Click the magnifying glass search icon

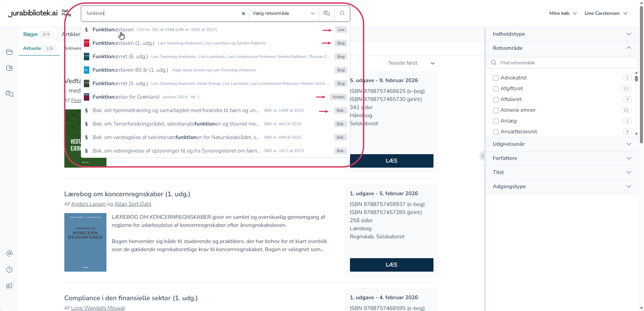(342, 13)
